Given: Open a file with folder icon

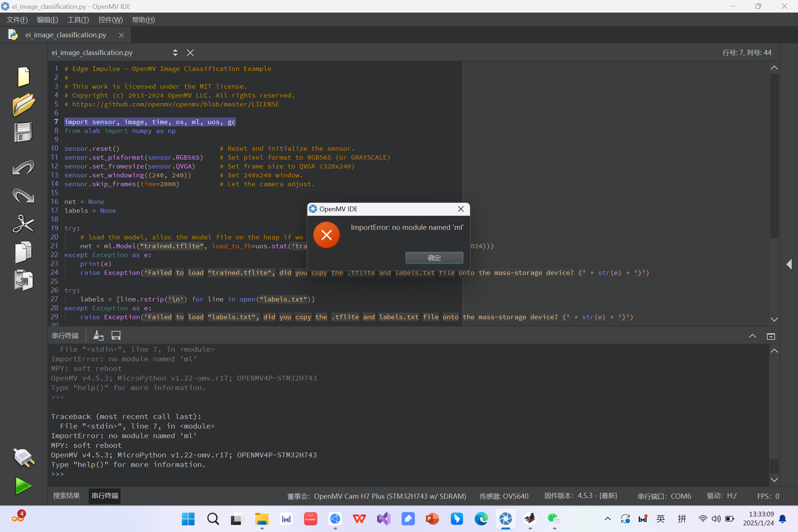Looking at the screenshot, I should tap(24, 105).
